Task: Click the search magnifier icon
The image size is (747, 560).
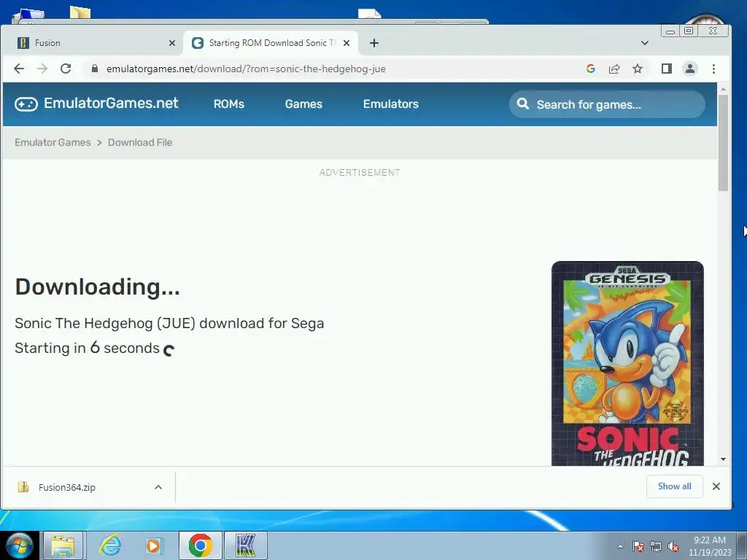Action: tap(522, 104)
